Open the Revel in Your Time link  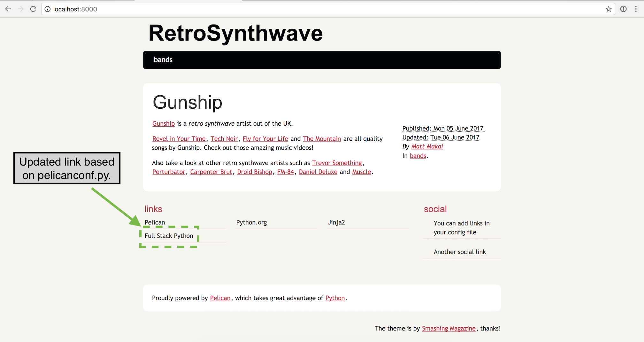coord(179,139)
